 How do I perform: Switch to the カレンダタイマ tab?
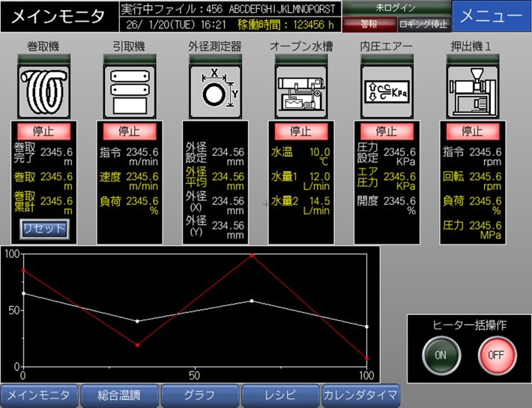point(360,395)
